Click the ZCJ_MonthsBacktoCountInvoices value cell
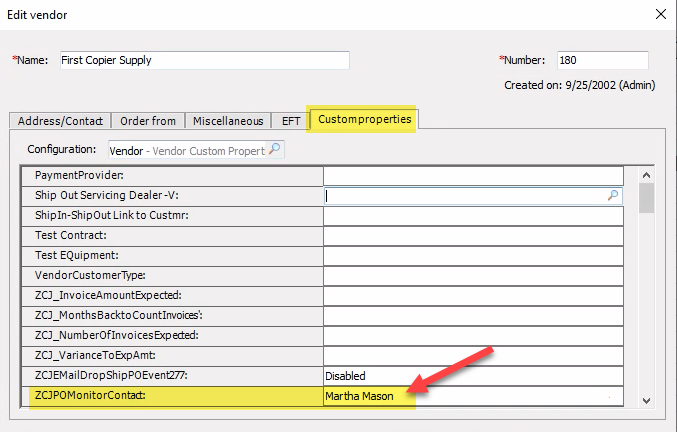This screenshot has width=677, height=432. click(473, 316)
